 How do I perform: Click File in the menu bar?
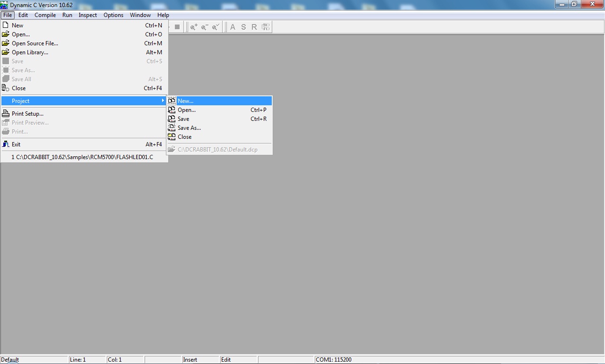coord(8,15)
